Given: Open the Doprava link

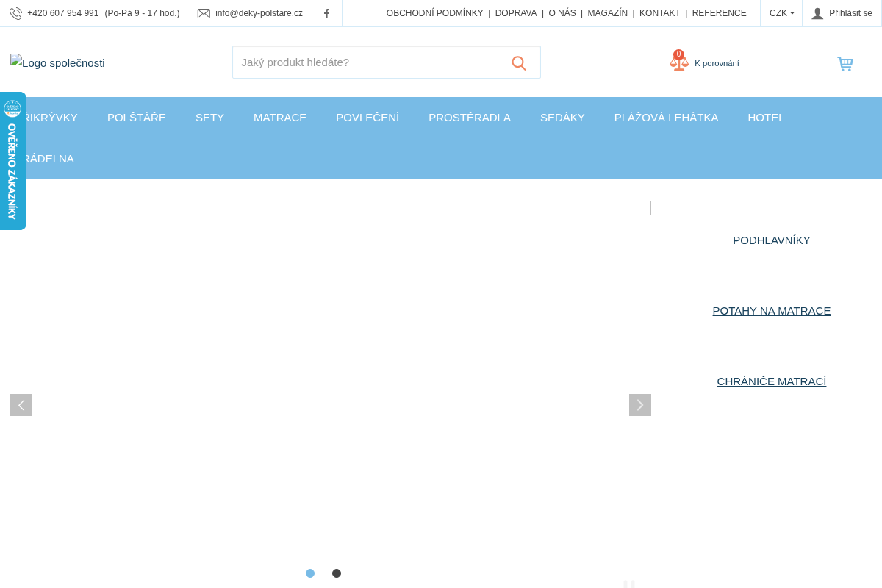Looking at the screenshot, I should tap(516, 13).
